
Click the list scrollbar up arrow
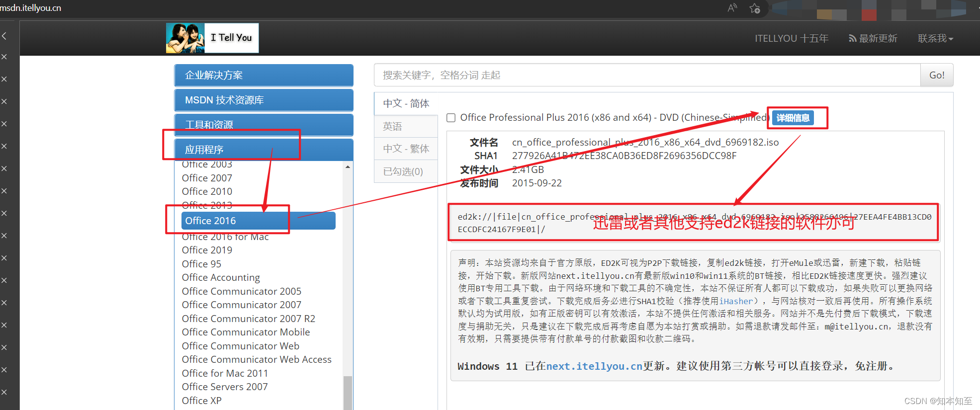click(x=348, y=166)
